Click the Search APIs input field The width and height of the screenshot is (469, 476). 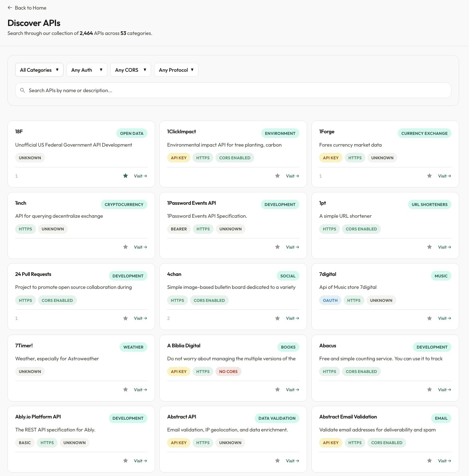tap(235, 90)
